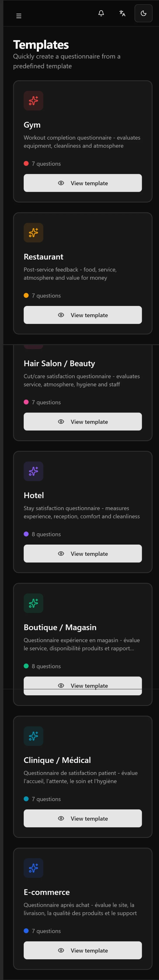View template for the Restaurant questionnaire

coord(83,315)
